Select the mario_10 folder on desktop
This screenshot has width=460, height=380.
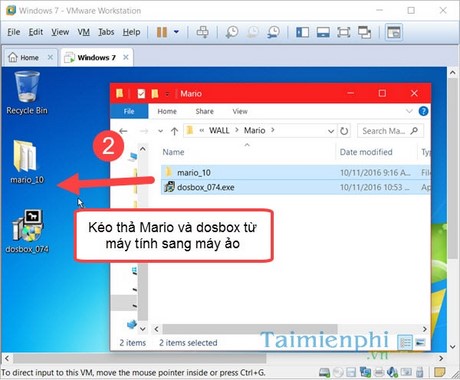tap(27, 162)
